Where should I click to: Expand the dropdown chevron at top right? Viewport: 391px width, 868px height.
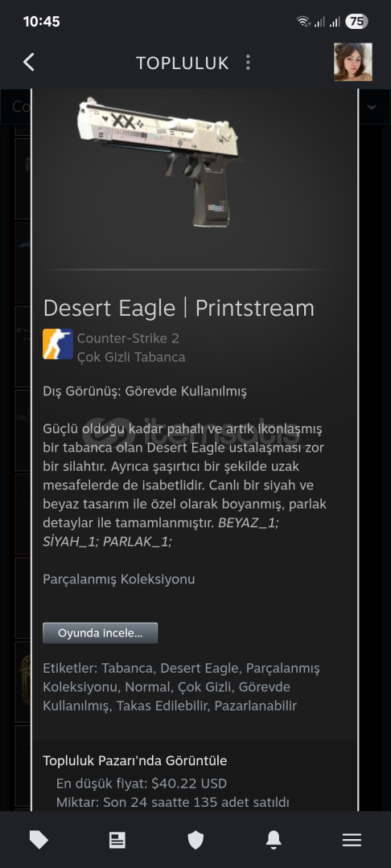(x=372, y=107)
